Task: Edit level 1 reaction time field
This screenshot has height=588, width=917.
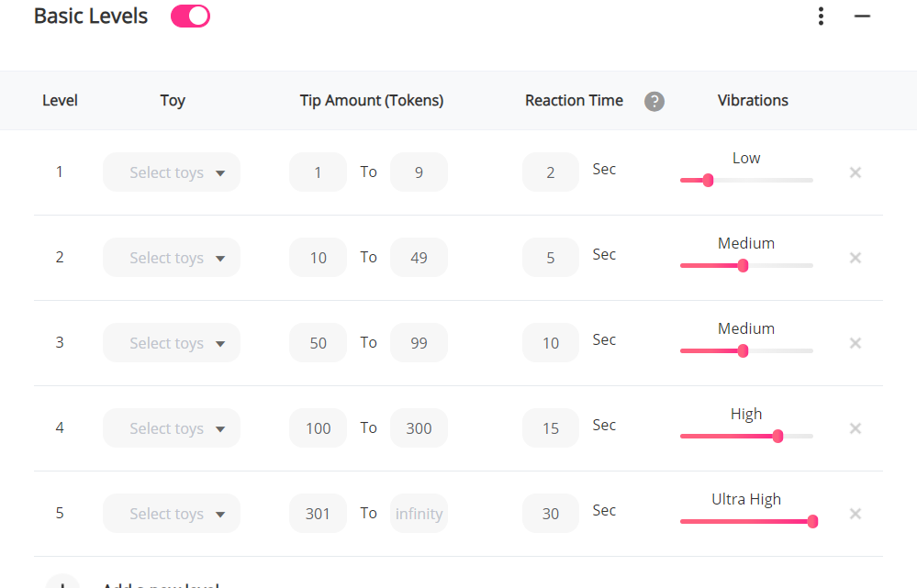Action: tap(550, 172)
